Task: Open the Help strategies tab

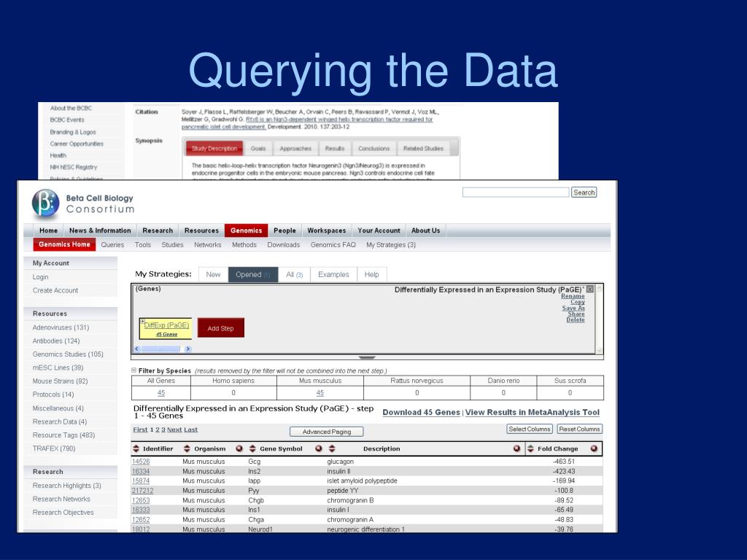Action: click(x=371, y=274)
